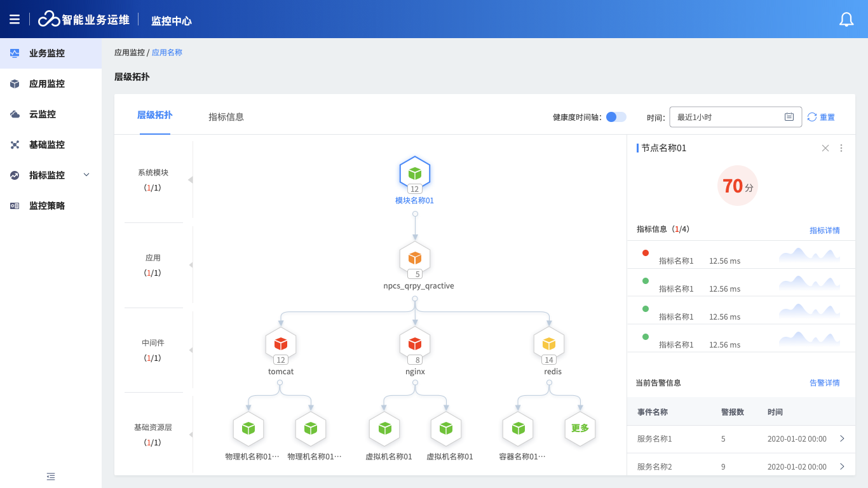Collapse the sidebar using bottom icon
Screen dimensions: 868x488
click(51, 477)
